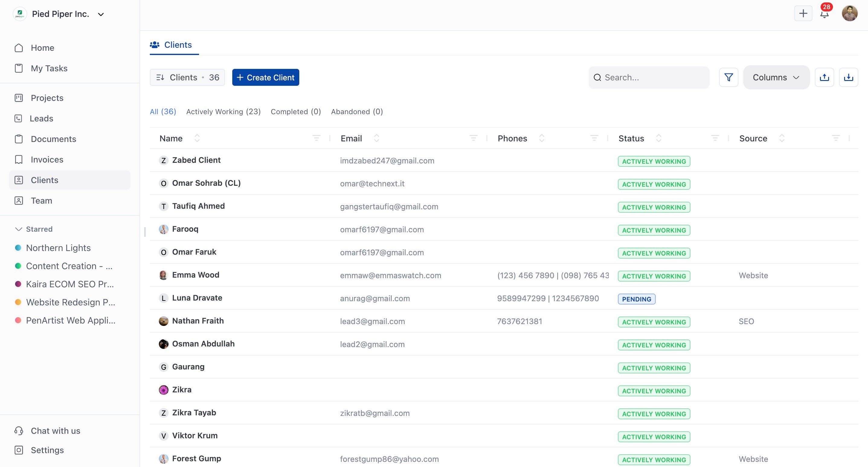Collapse the Starred section

(x=19, y=229)
